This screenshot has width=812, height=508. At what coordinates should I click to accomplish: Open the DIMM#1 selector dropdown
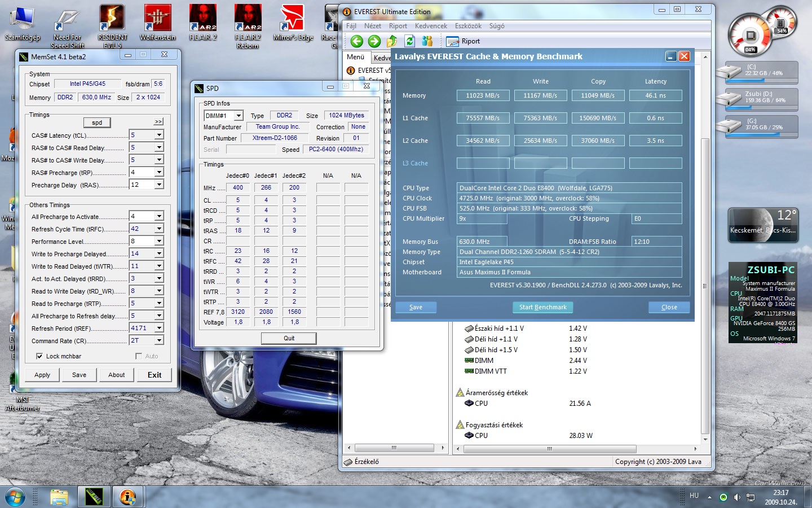pos(239,115)
